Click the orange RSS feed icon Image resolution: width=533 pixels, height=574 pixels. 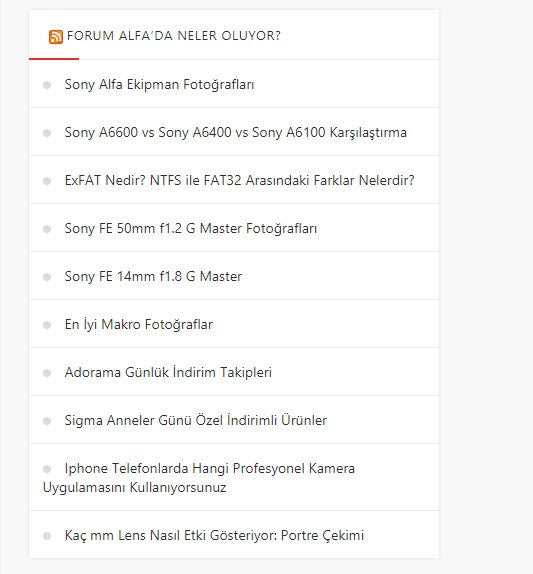[x=56, y=37]
